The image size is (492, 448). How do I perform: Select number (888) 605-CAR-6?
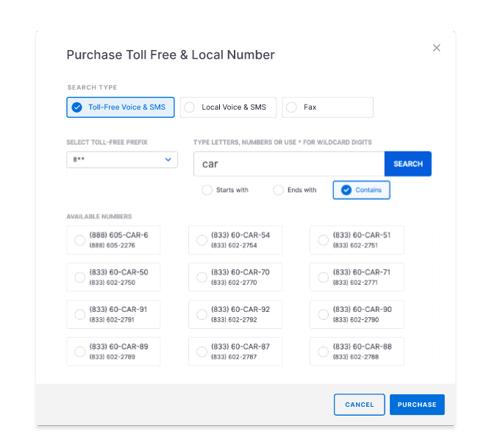[113, 240]
